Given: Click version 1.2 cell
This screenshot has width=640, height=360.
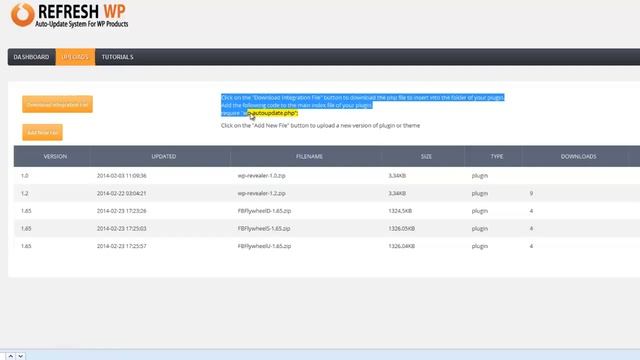Looking at the screenshot, I should click(24, 193).
